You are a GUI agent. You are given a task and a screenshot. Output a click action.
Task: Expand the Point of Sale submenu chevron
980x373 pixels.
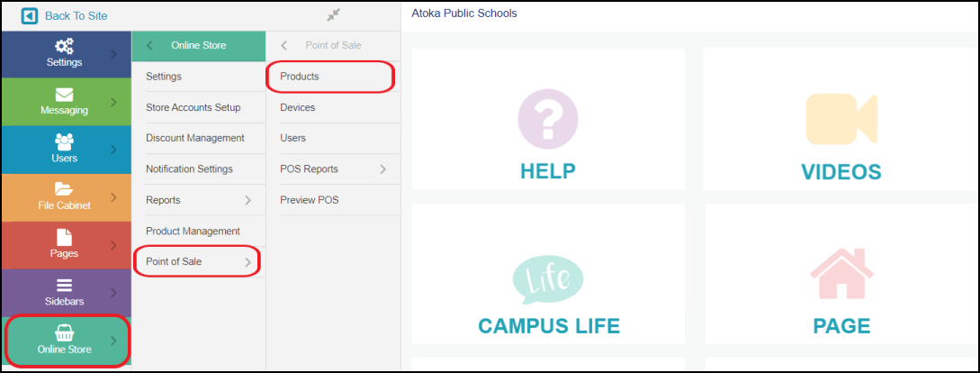[248, 263]
